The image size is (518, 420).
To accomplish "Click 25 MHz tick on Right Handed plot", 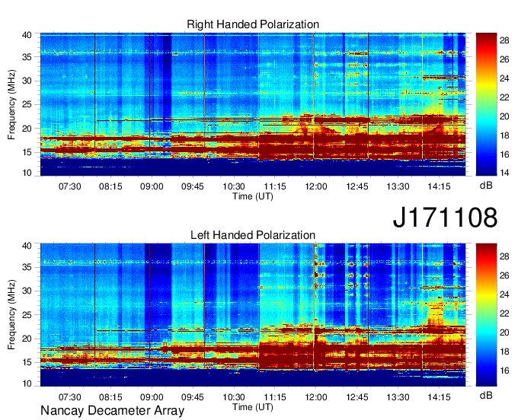I will (27, 104).
